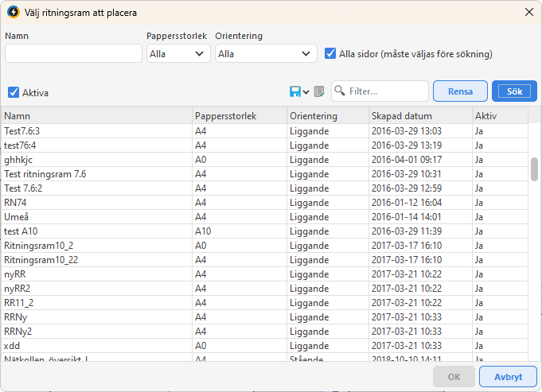Click the document list icon beside save
The width and height of the screenshot is (542, 392).
(x=319, y=91)
